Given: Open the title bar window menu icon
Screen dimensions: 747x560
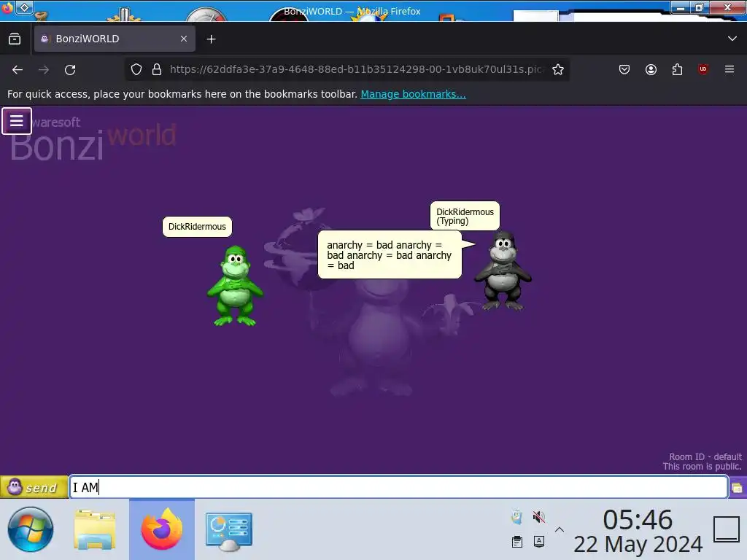Looking at the screenshot, I should 7,7.
